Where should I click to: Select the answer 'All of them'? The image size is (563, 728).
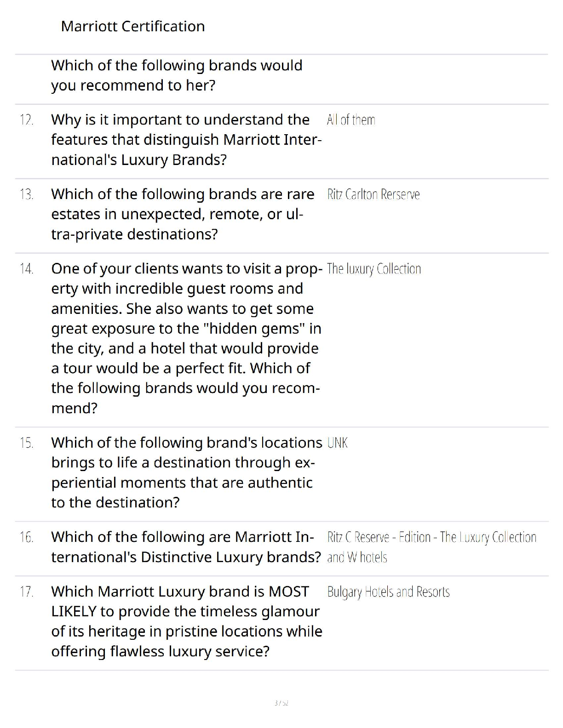click(x=351, y=120)
